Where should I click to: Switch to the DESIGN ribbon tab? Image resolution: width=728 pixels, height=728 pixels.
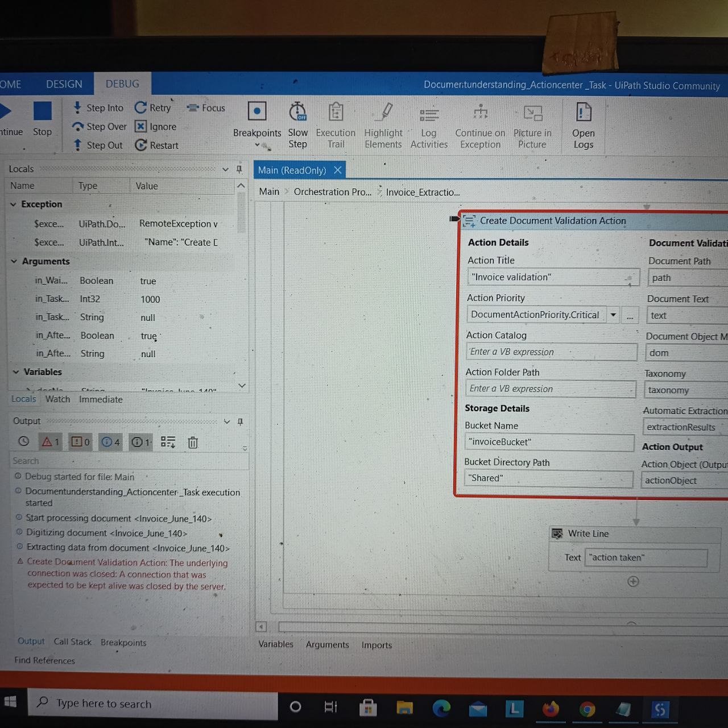pos(64,84)
